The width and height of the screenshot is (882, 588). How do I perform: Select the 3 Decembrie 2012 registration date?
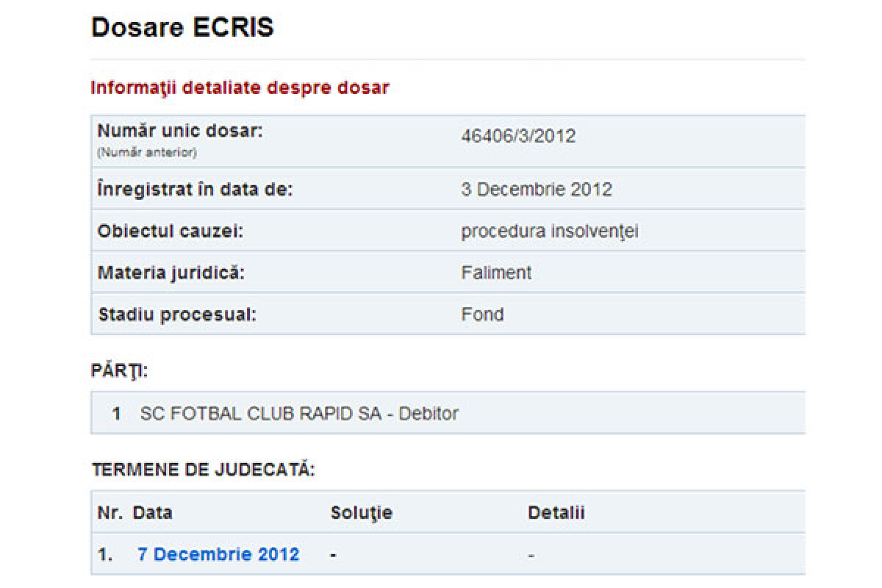tap(536, 190)
